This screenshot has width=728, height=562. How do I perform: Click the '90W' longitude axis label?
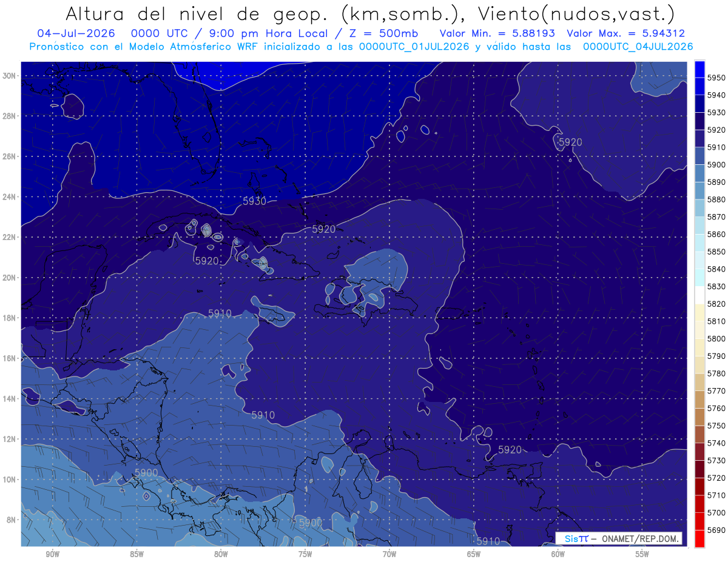click(x=53, y=554)
